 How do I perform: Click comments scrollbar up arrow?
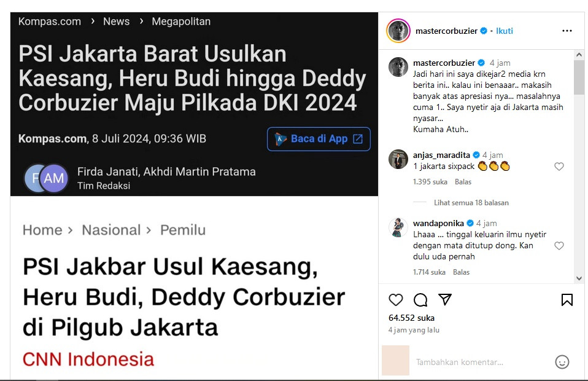click(579, 55)
